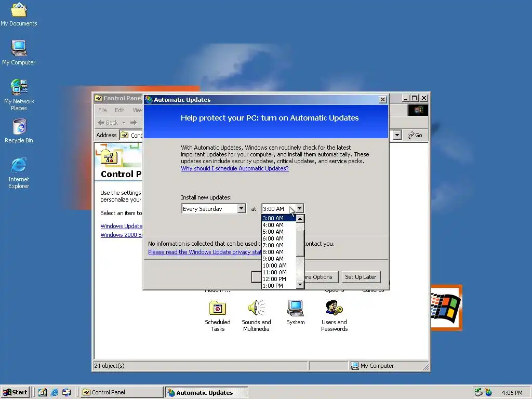Select 5:00 AM in the time list
This screenshot has width=532, height=399.
278,232
